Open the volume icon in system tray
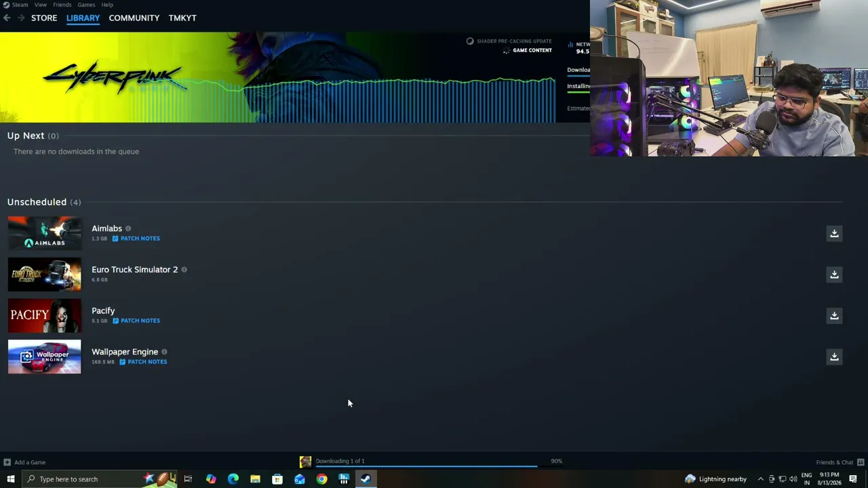 pos(793,479)
